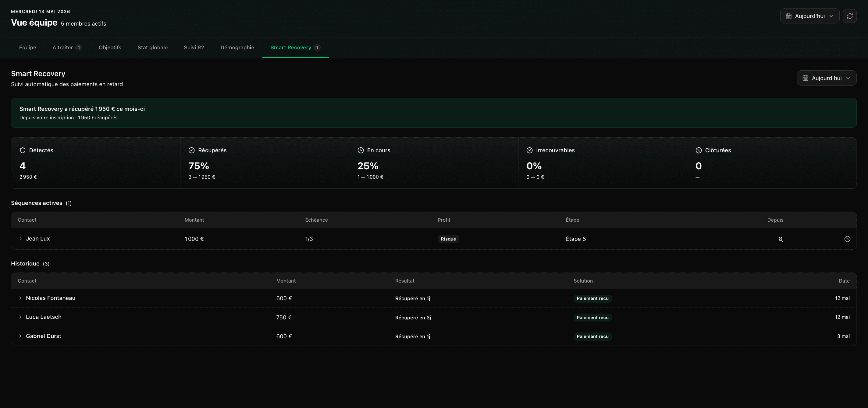
Task: Open the Smart Recovery Aujourd'hui period dropdown
Action: coord(826,78)
